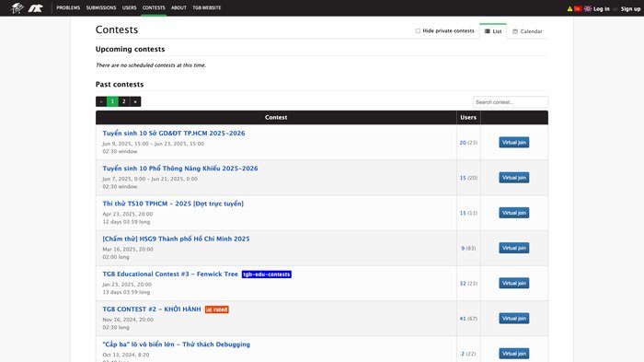This screenshot has width=644, height=362.
Task: Switch language using the Vietnamese flag
Action: [578, 8]
